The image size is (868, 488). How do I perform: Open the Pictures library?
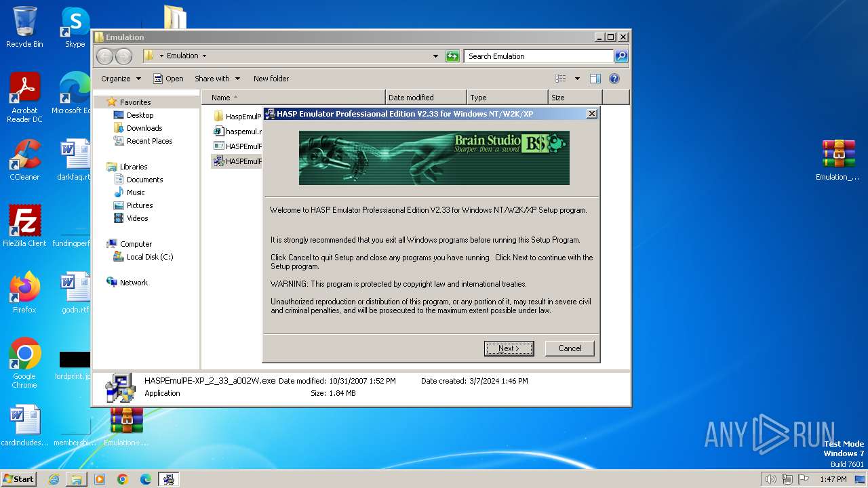click(x=140, y=205)
